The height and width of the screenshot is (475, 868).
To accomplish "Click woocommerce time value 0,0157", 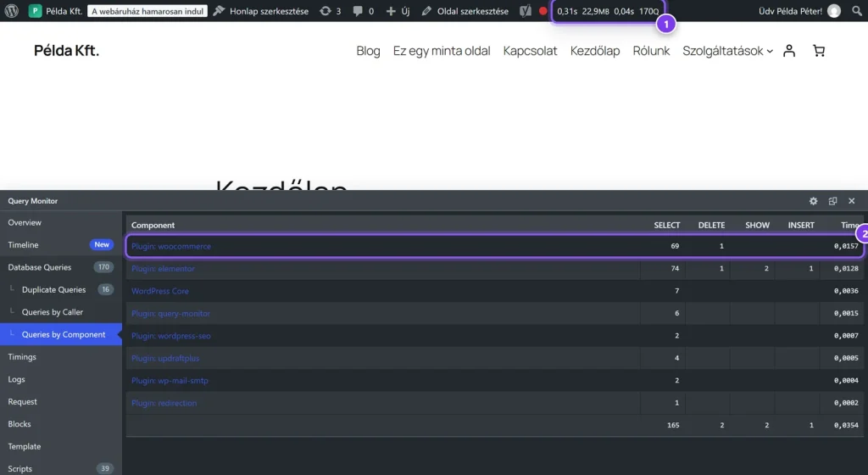I will click(x=846, y=246).
